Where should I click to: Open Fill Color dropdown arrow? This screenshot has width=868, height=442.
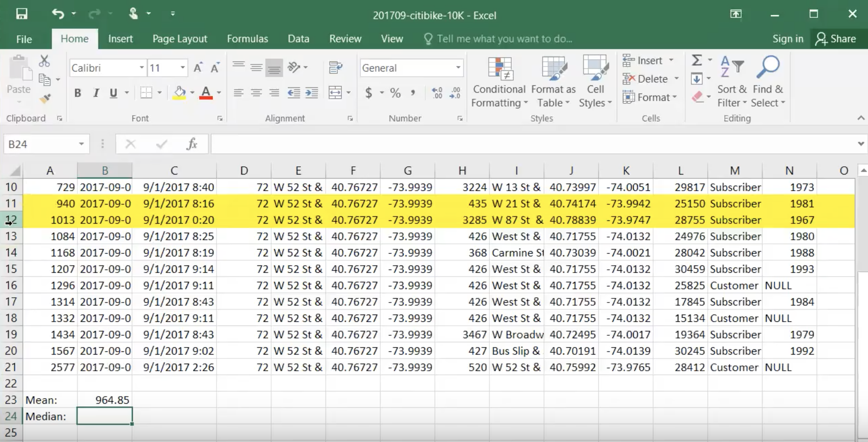click(192, 93)
